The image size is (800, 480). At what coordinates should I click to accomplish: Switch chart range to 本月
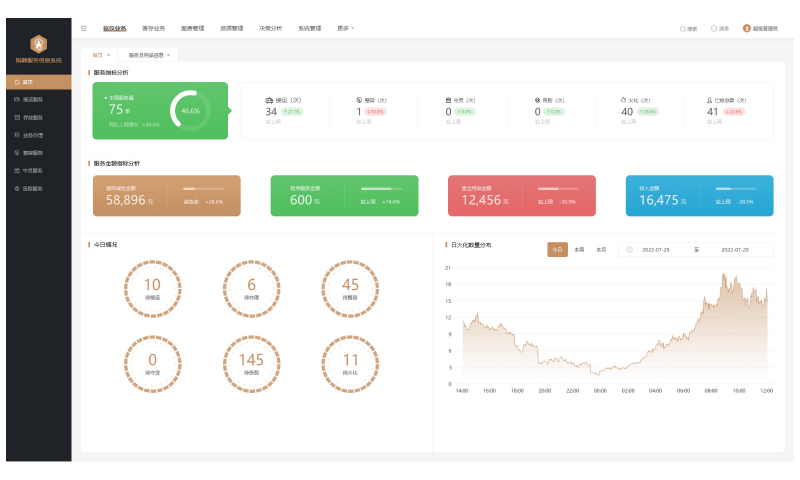point(601,249)
